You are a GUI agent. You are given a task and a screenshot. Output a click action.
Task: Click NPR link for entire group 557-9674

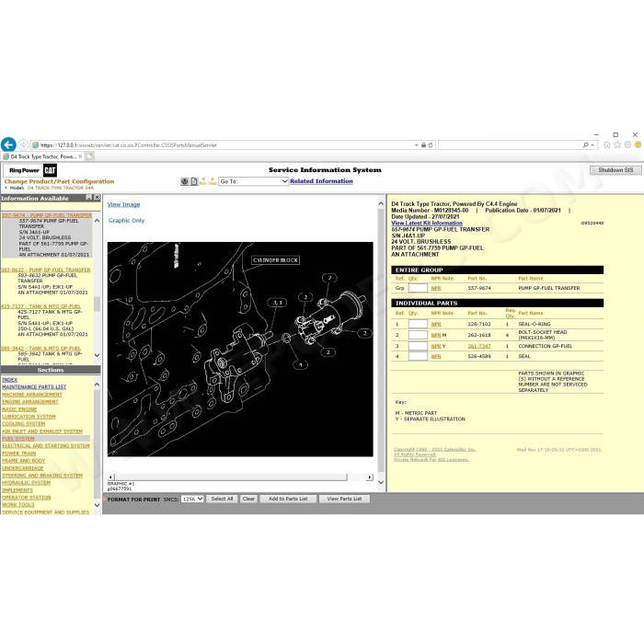pyautogui.click(x=436, y=288)
